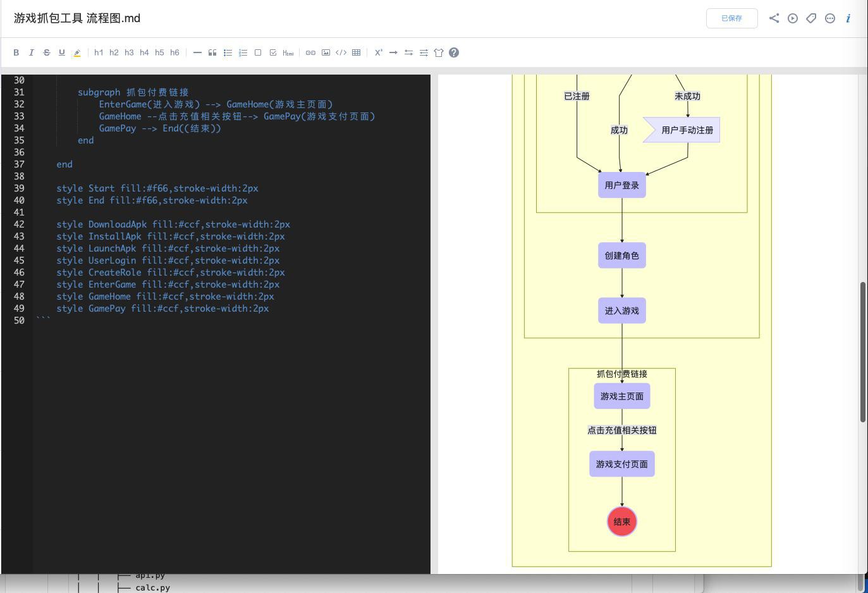Viewport: 868px width, 593px height.
Task: Insert block quote
Action: [x=212, y=52]
